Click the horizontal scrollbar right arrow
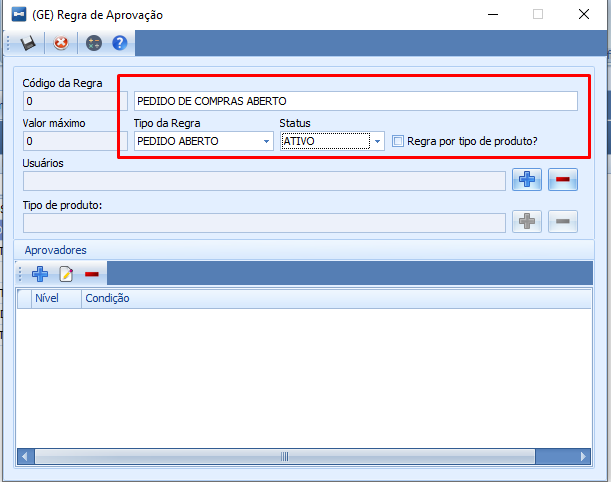This screenshot has width=611, height=482. [583, 456]
